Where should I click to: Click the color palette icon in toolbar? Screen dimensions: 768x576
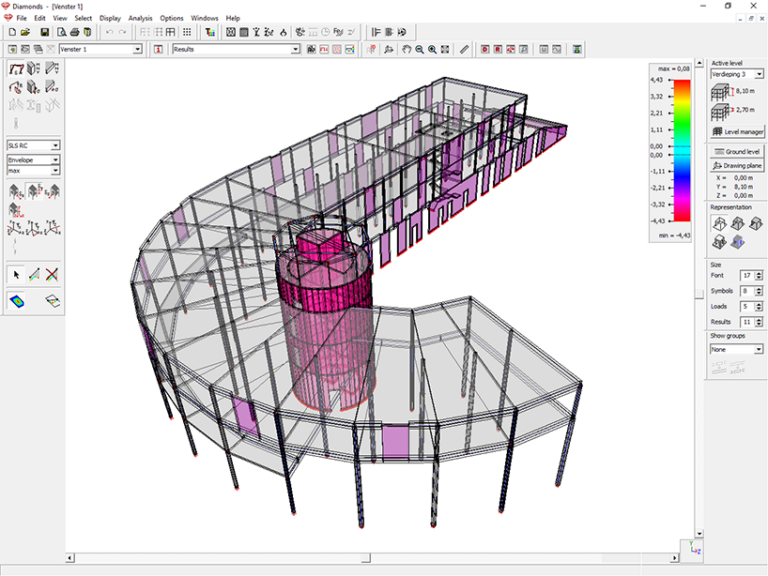click(x=210, y=32)
